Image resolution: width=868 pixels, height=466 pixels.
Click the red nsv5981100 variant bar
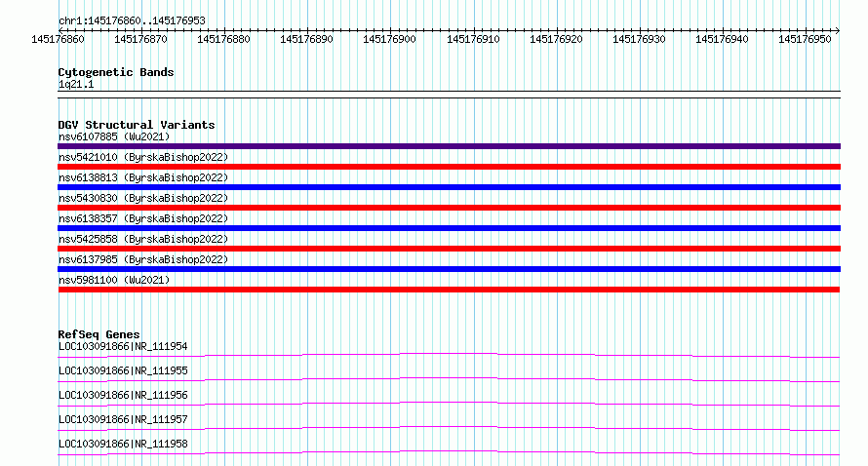tap(449, 290)
